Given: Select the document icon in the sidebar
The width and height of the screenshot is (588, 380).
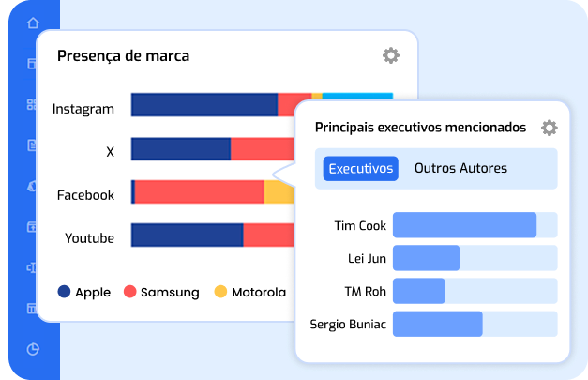Looking at the screenshot, I should [x=33, y=144].
